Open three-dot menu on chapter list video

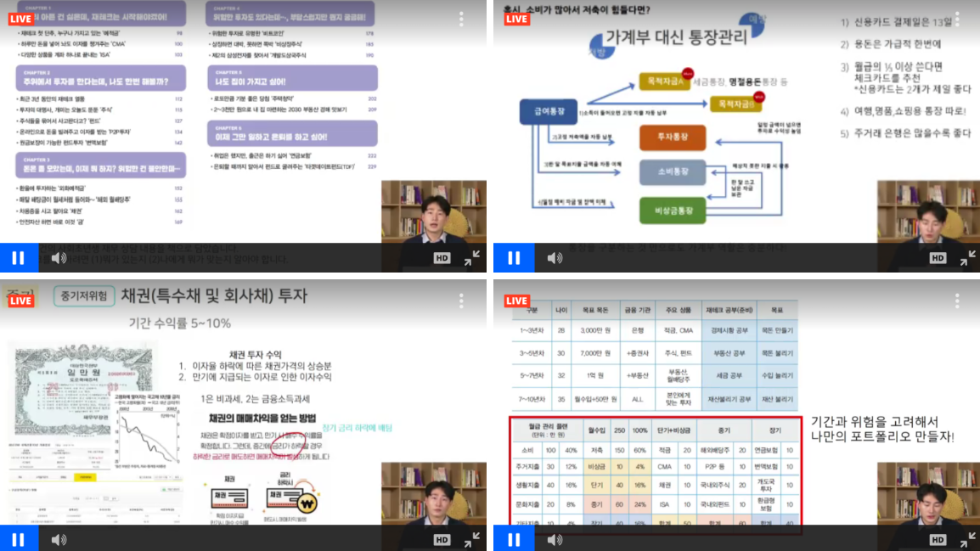tap(461, 20)
